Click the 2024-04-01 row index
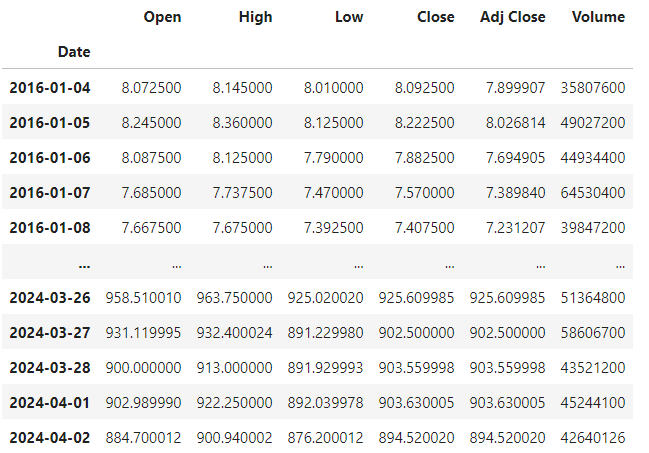649x453 pixels. click(x=50, y=403)
